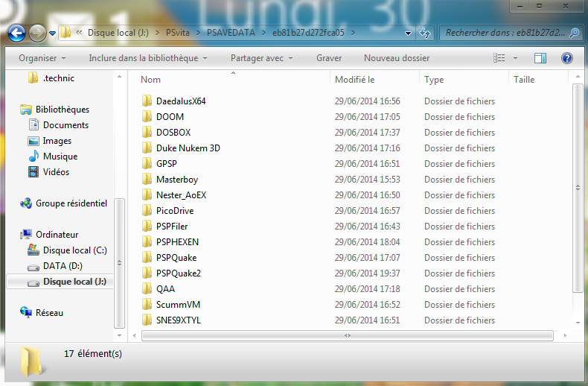Click PSAVEDATA in the address breadcrumb
Image resolution: width=588 pixels, height=386 pixels.
coord(231,33)
